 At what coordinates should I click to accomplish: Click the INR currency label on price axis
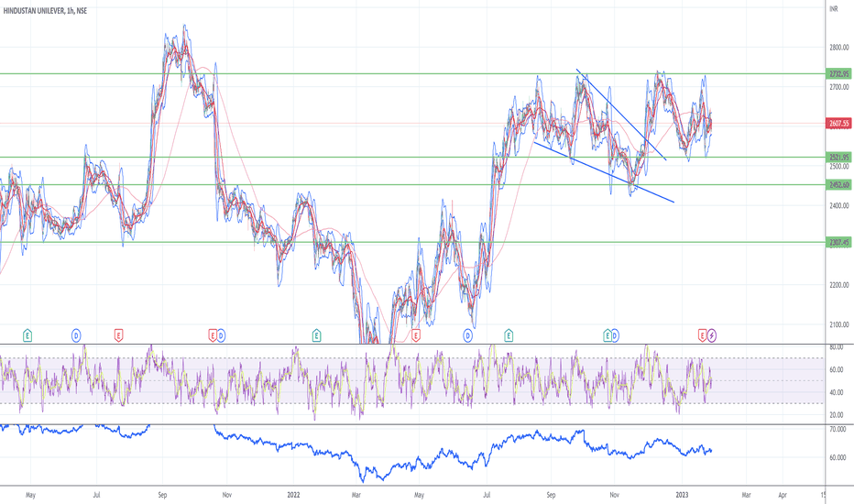[x=834, y=9]
